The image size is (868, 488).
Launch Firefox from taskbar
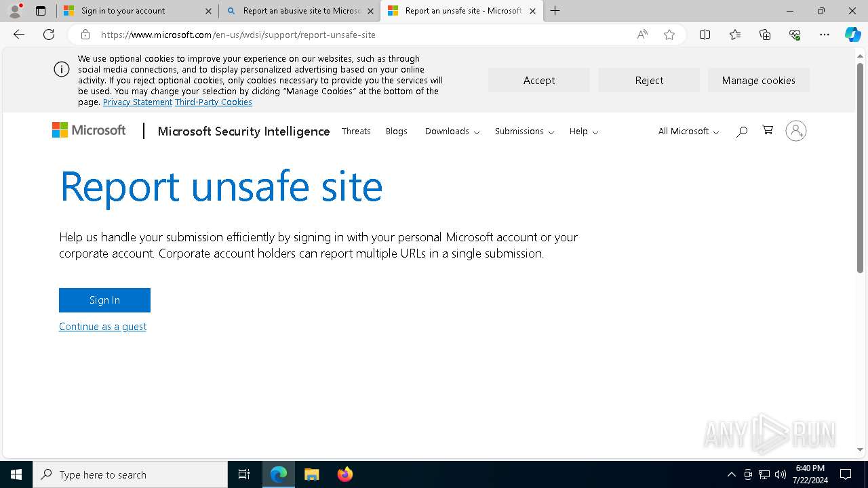click(x=345, y=474)
